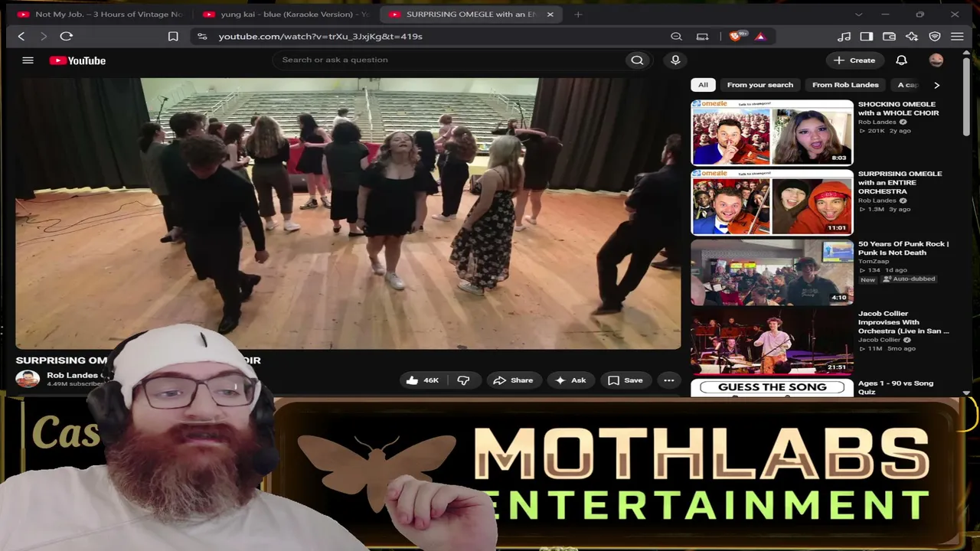
Task: Share this video
Action: pyautogui.click(x=513, y=380)
